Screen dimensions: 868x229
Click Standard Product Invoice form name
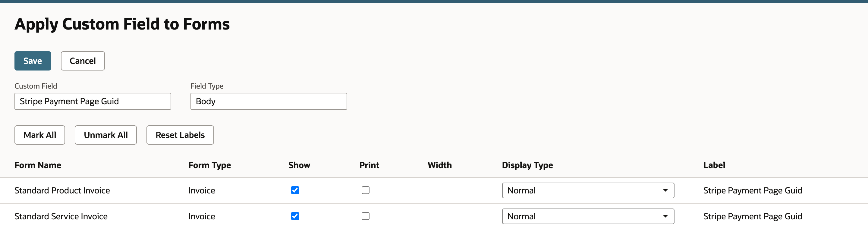click(62, 191)
